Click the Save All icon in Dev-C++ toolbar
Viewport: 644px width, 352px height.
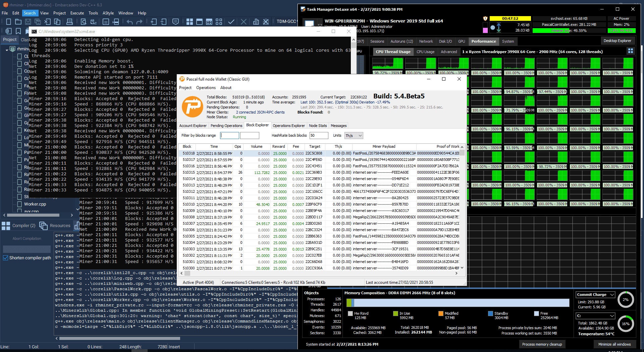tap(38, 22)
